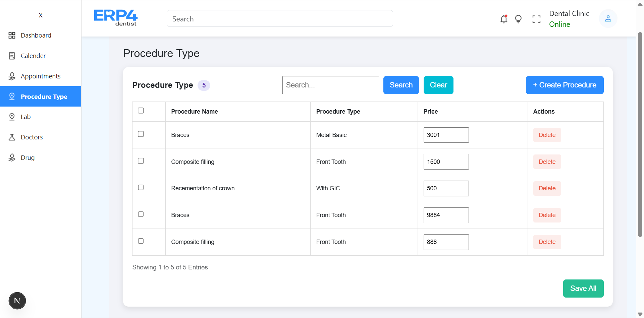This screenshot has height=318, width=644.
Task: Edit the 1500 price field
Action: tap(446, 162)
